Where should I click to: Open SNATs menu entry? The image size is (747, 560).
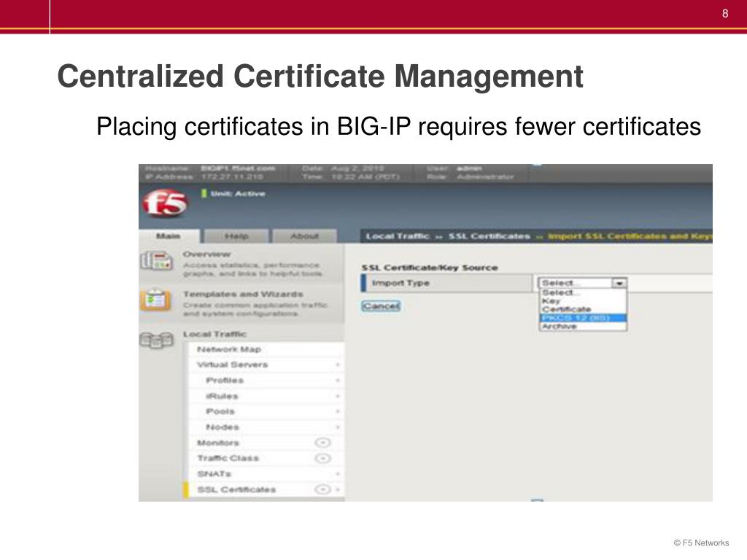click(x=214, y=474)
